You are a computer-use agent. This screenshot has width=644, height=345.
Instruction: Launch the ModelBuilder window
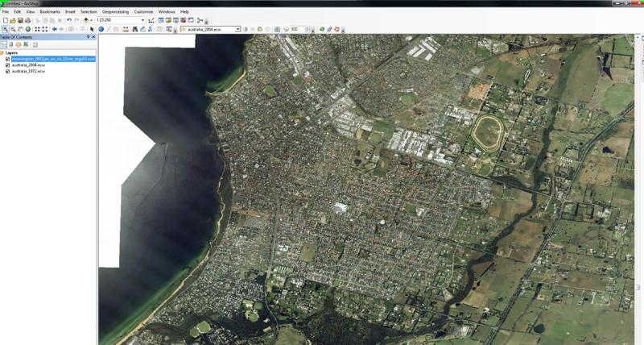tap(200, 20)
